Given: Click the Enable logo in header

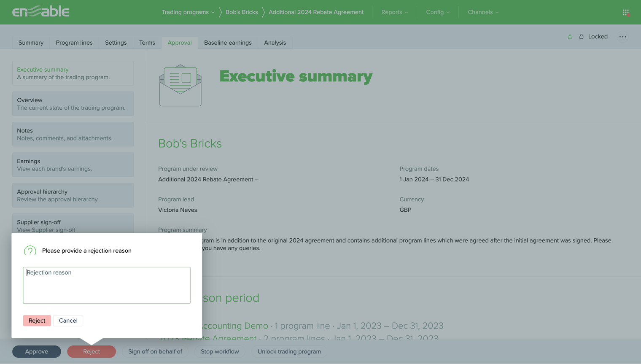Looking at the screenshot, I should 40,12.
